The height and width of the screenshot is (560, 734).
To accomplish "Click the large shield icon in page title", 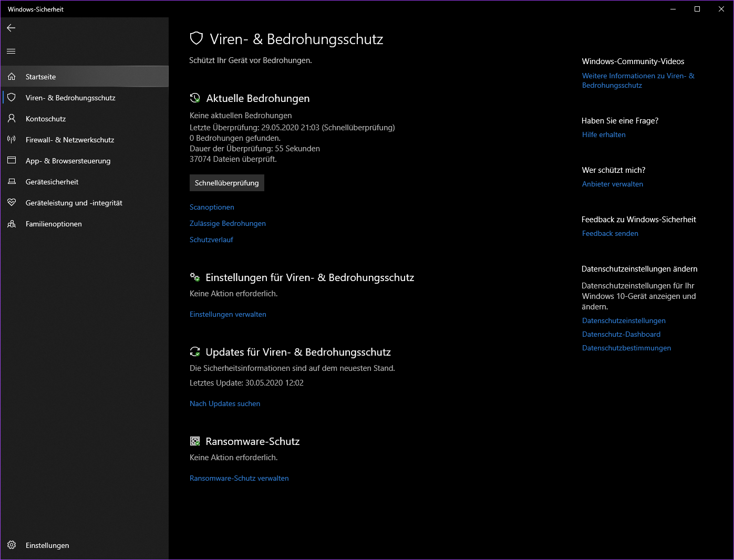I will [x=197, y=38].
